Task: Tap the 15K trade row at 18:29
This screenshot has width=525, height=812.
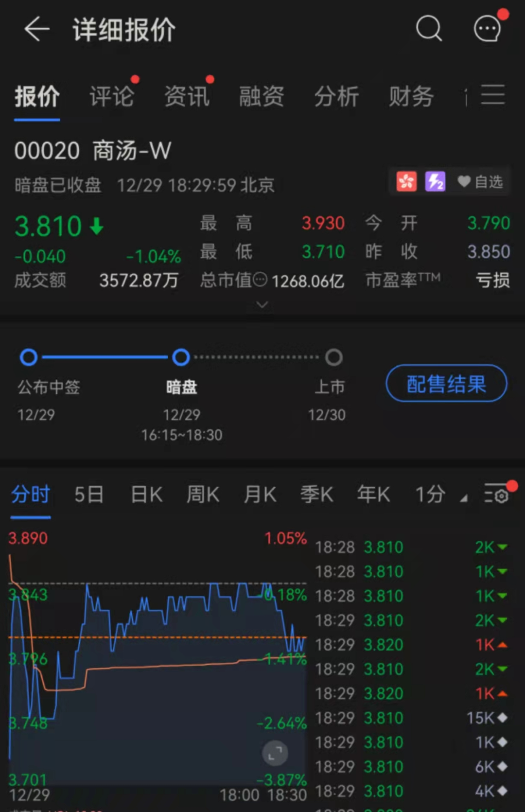Action: pyautogui.click(x=411, y=718)
